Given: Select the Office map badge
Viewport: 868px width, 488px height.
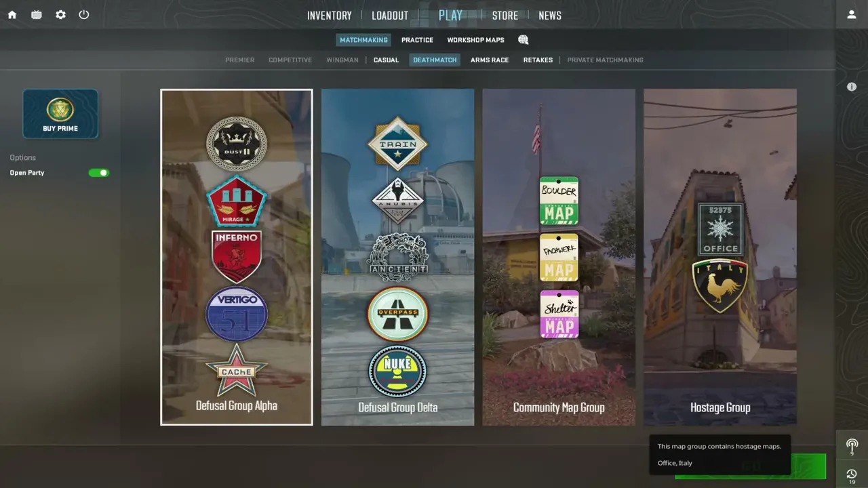Looking at the screenshot, I should click(x=720, y=229).
